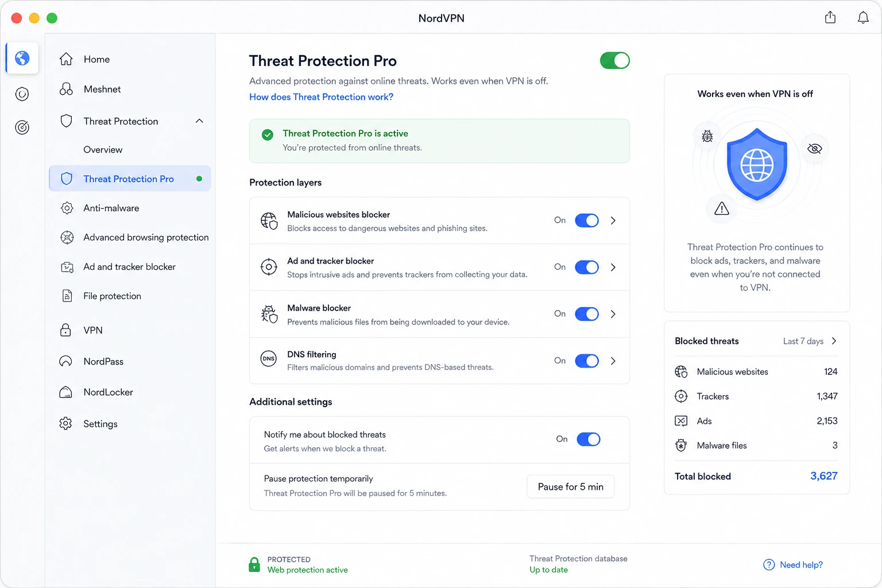Click the share icon in the title bar

(830, 17)
